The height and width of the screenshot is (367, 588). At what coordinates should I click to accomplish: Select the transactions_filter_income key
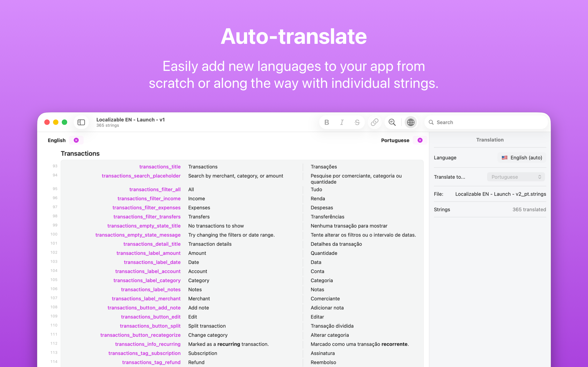149,199
